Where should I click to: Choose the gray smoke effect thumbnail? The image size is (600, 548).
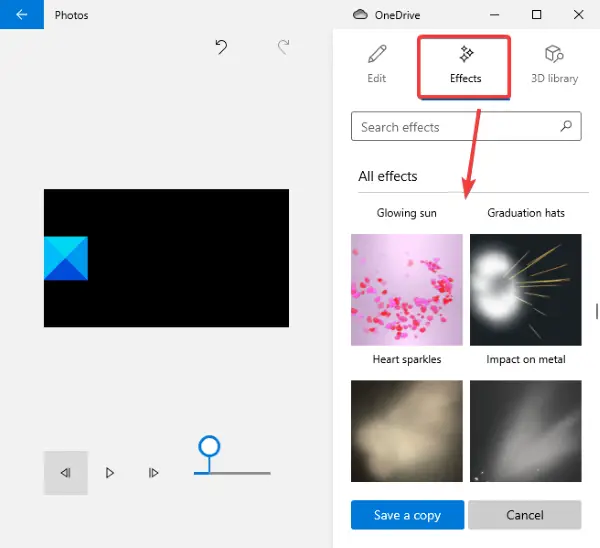(x=526, y=431)
